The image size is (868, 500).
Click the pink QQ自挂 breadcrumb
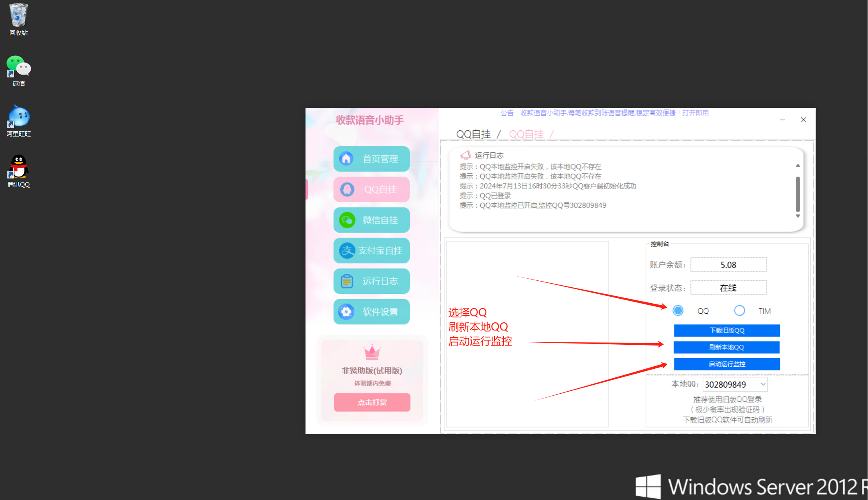pos(526,134)
